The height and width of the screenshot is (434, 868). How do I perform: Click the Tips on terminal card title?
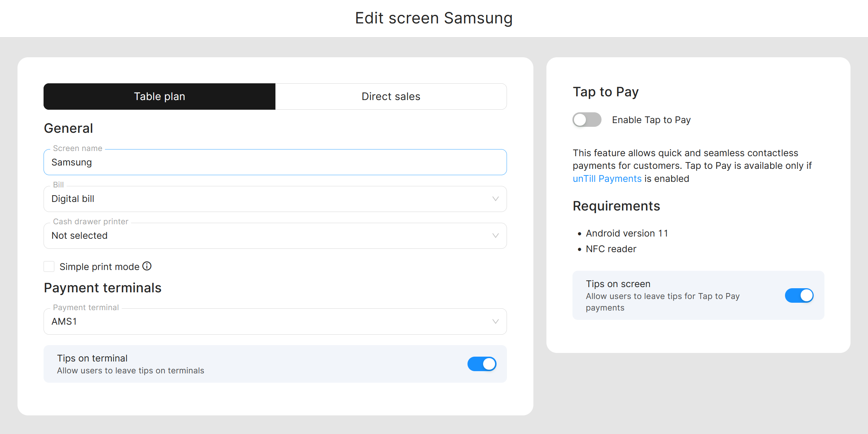(92, 358)
